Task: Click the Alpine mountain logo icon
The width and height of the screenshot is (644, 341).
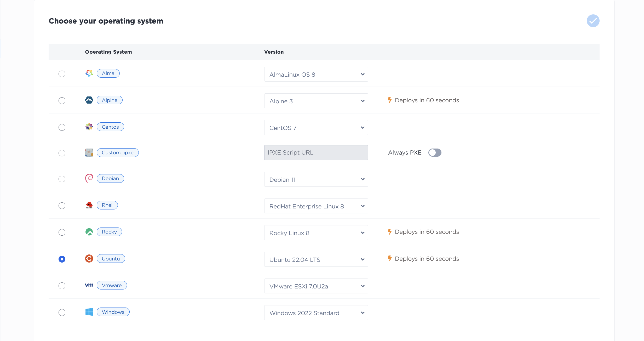Action: point(89,100)
